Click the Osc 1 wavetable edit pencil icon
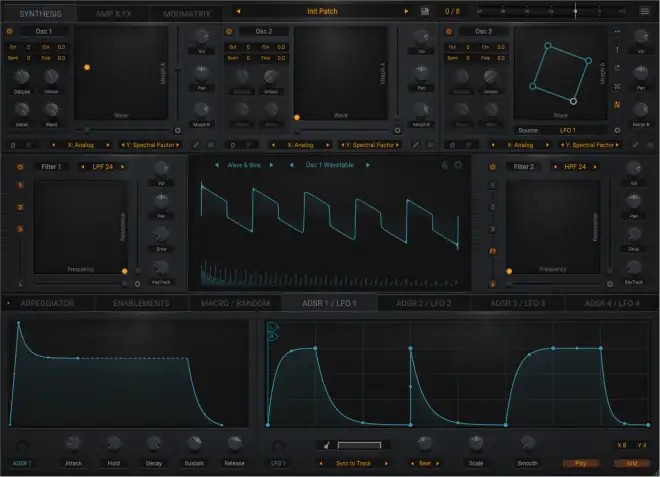 (196, 145)
